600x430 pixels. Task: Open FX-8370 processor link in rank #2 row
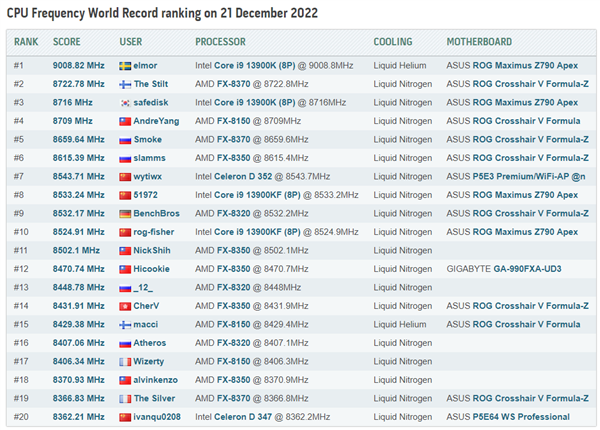tap(233, 84)
